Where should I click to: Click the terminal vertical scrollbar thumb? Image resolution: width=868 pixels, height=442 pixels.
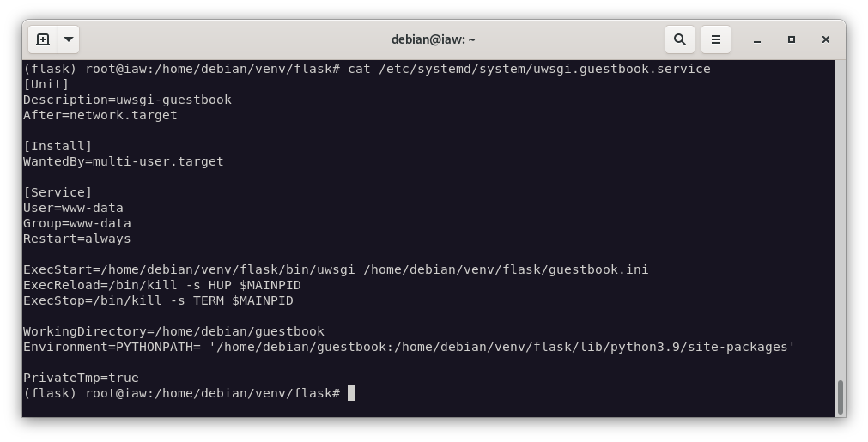(x=840, y=397)
